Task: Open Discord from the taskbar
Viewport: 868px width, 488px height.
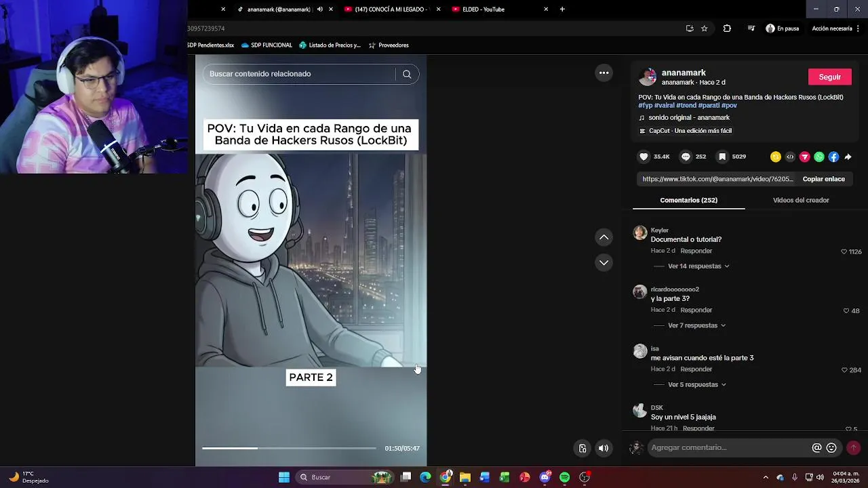Action: (x=545, y=477)
